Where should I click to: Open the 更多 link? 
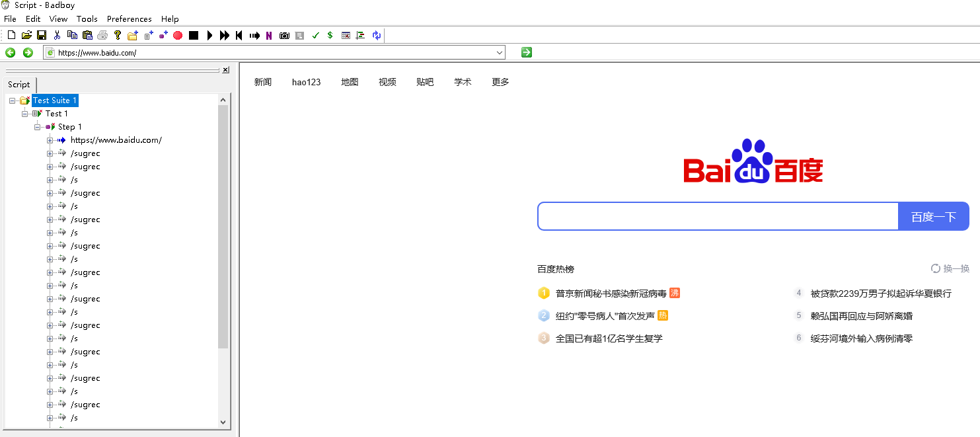click(500, 82)
